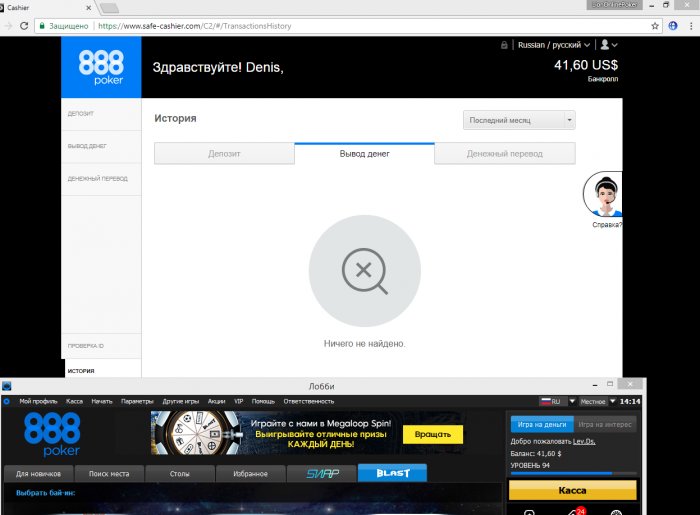Switch to the Депозит history tab

pyautogui.click(x=224, y=154)
